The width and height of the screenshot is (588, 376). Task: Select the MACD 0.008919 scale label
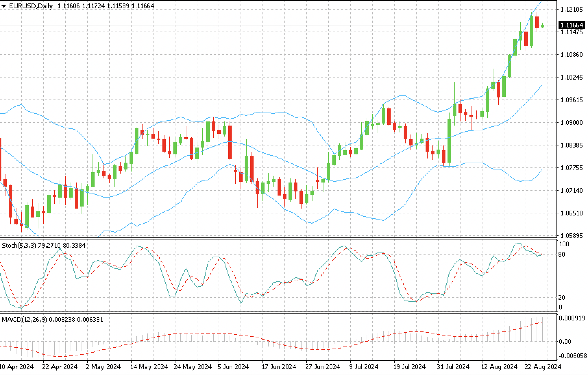coord(571,318)
